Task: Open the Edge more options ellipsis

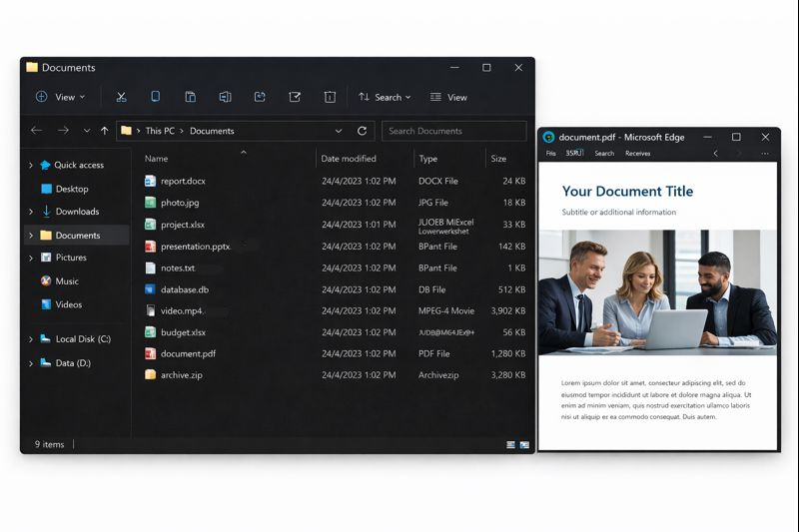Action: 764,154
